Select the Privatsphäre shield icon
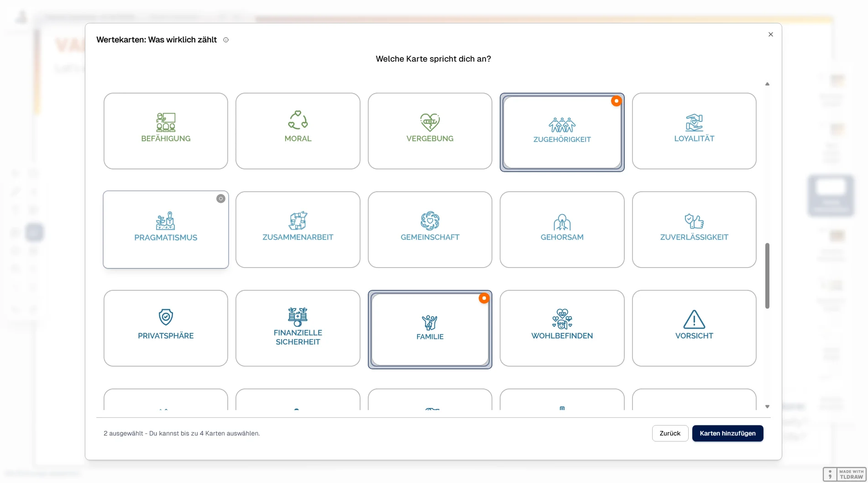The image size is (868, 483). (166, 317)
